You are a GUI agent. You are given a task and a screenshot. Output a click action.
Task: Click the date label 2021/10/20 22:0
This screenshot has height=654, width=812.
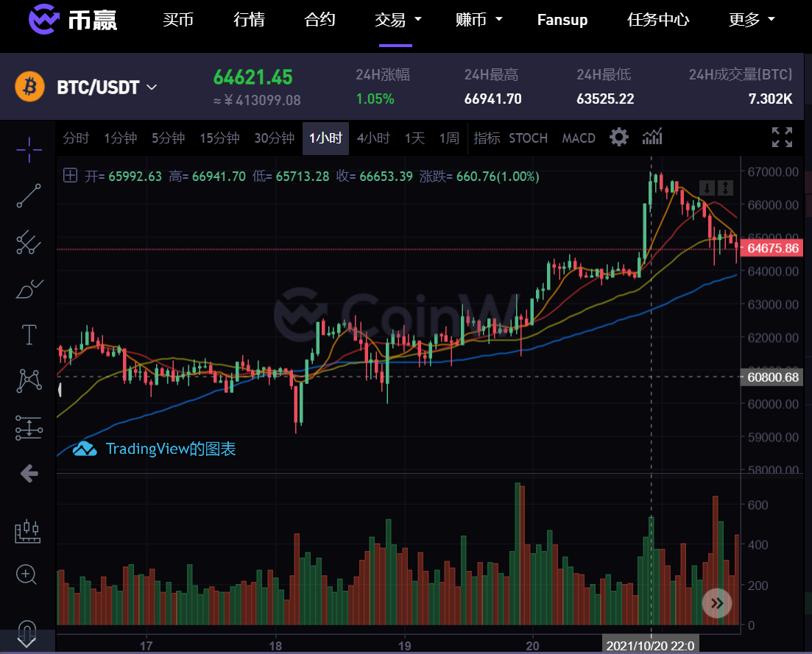pos(651,646)
